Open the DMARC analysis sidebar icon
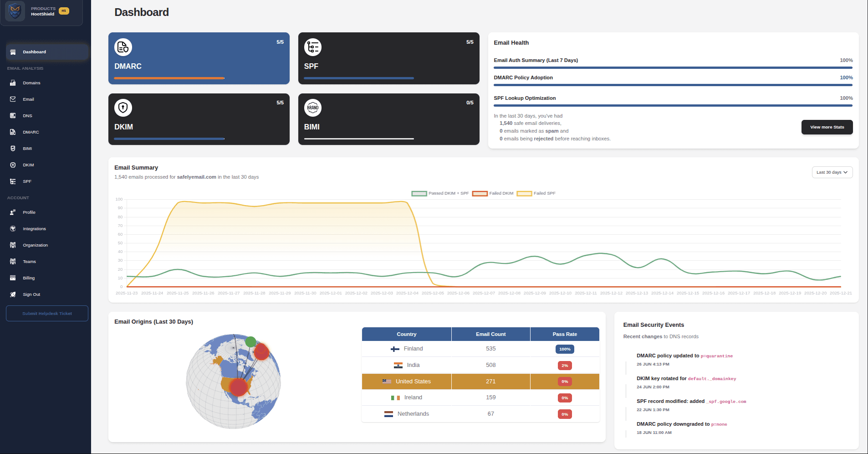868x454 pixels. click(13, 132)
